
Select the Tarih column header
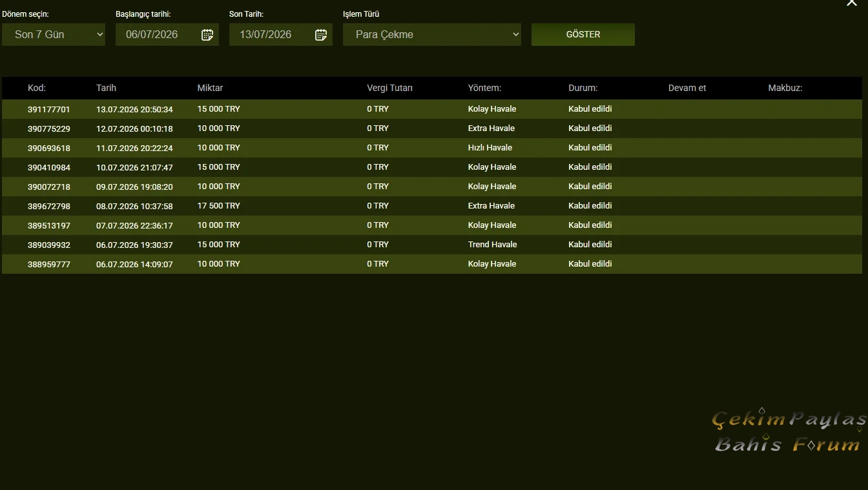(x=107, y=88)
